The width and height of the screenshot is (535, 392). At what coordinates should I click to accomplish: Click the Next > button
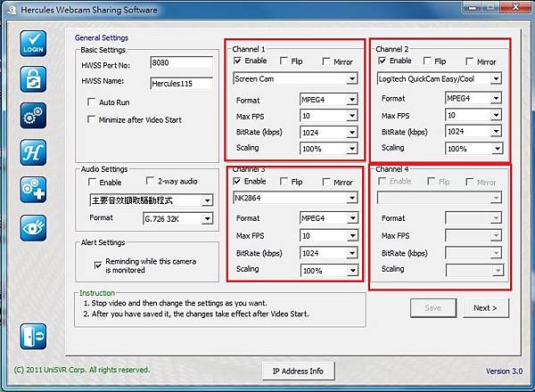486,307
